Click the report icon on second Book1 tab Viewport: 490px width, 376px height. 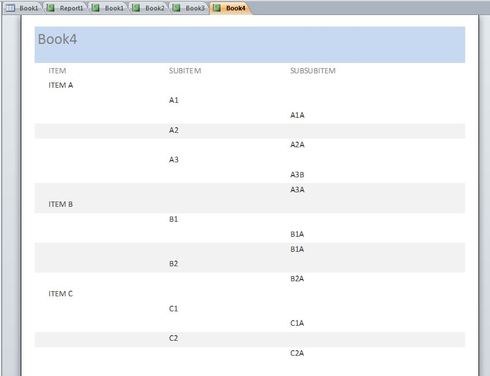tap(96, 8)
